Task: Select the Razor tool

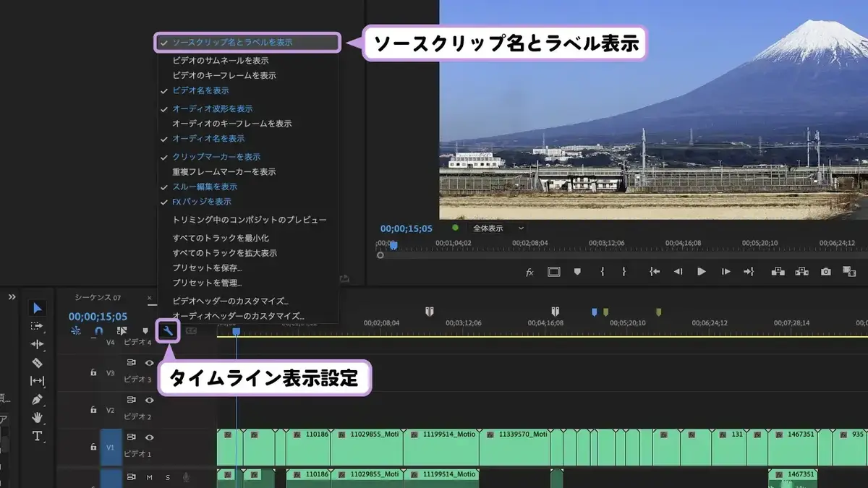Action: click(37, 362)
